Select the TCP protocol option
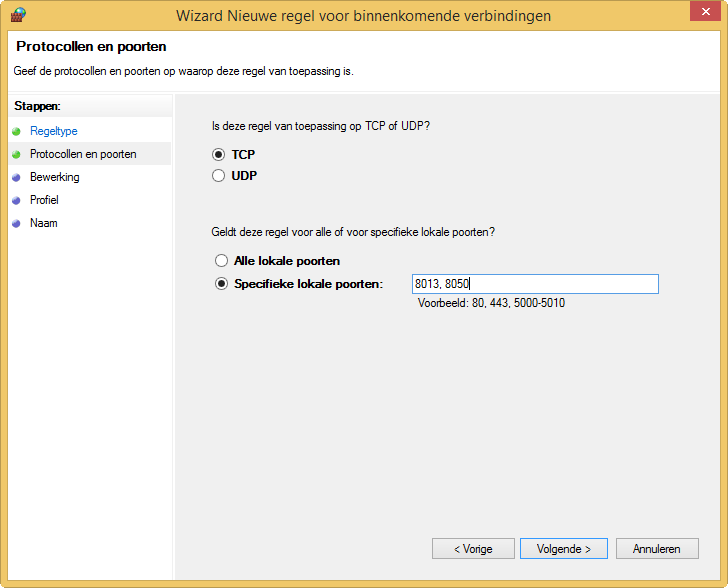The height and width of the screenshot is (588, 728). pyautogui.click(x=220, y=155)
